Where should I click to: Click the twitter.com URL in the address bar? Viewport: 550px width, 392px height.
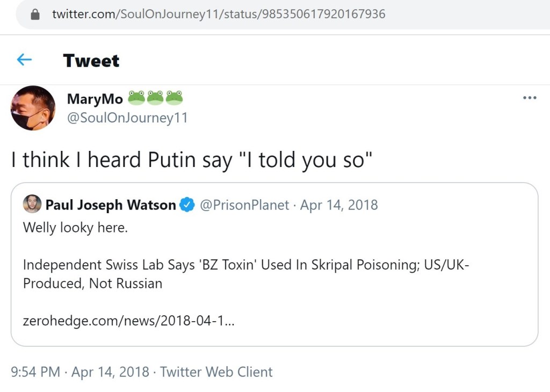coord(219,14)
